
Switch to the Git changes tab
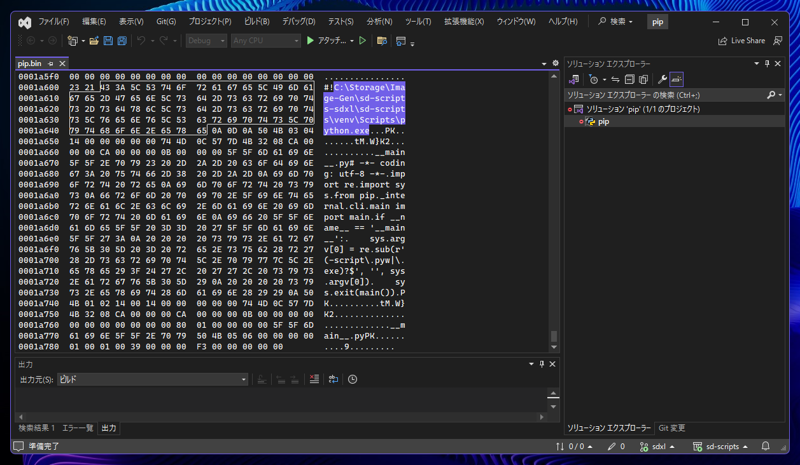pos(671,428)
